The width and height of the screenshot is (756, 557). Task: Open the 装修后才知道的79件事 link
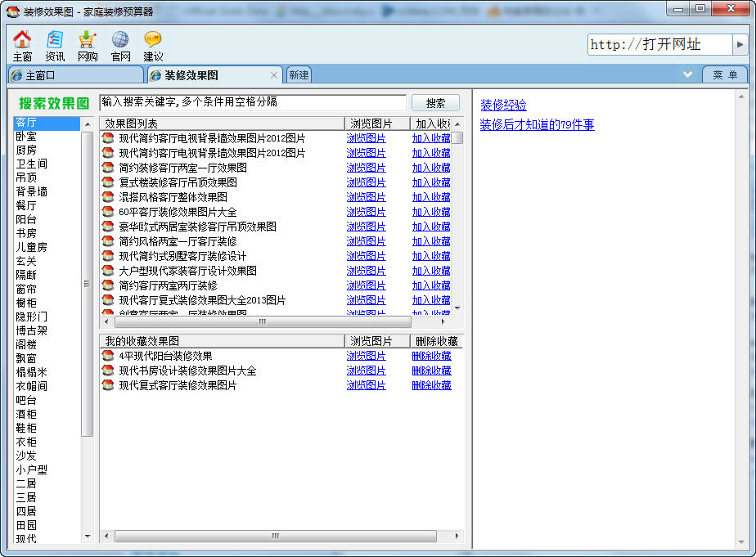(x=537, y=125)
